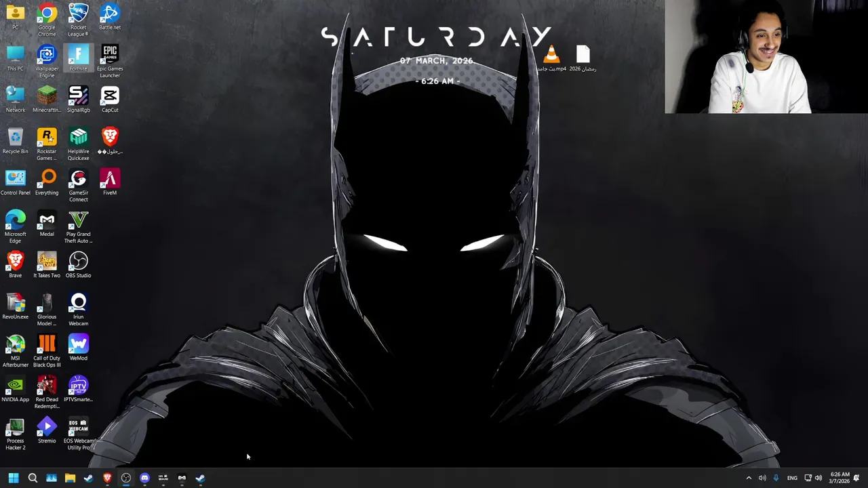Launch FiveM desktop shortcut
This screenshot has width=868, height=488.
[x=110, y=183]
